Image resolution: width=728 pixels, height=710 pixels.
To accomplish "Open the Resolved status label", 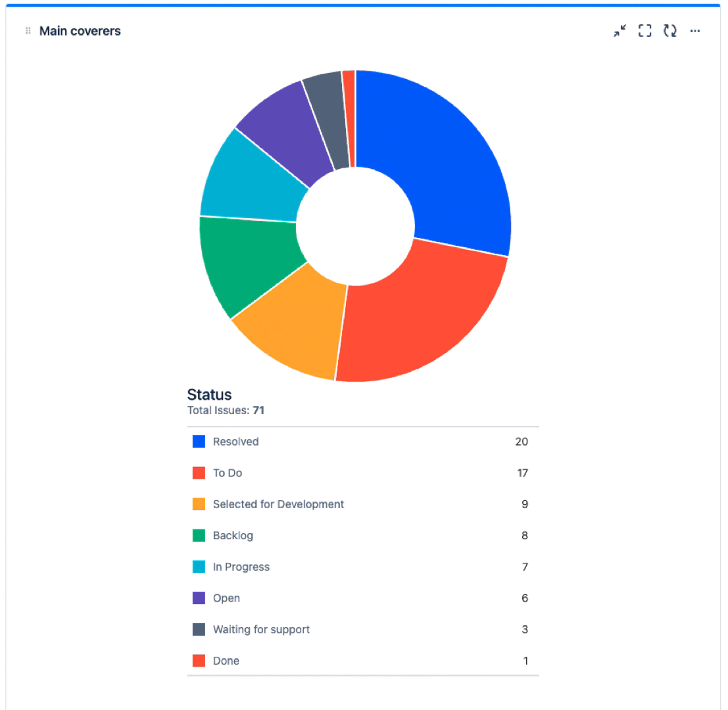I will click(235, 442).
